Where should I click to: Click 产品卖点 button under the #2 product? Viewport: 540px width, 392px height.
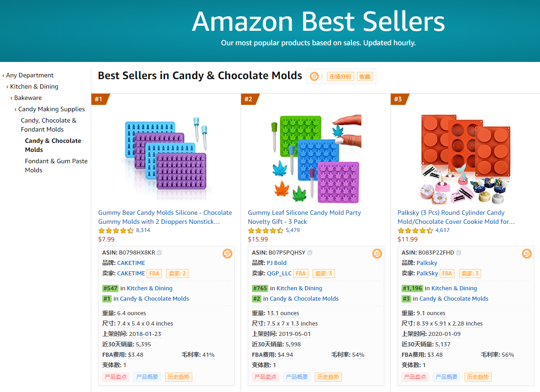(x=265, y=377)
